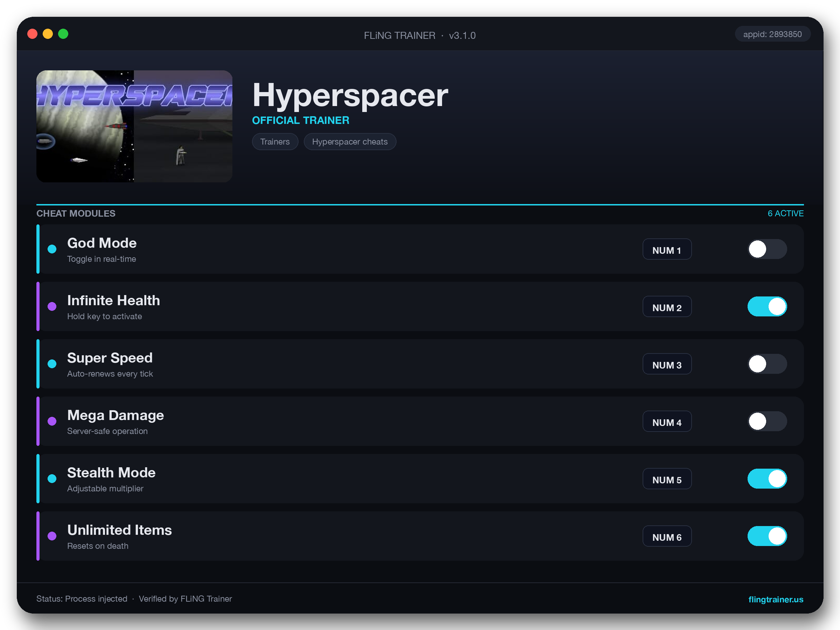This screenshot has height=630, width=840.
Task: Click the red close window button
Action: click(33, 34)
